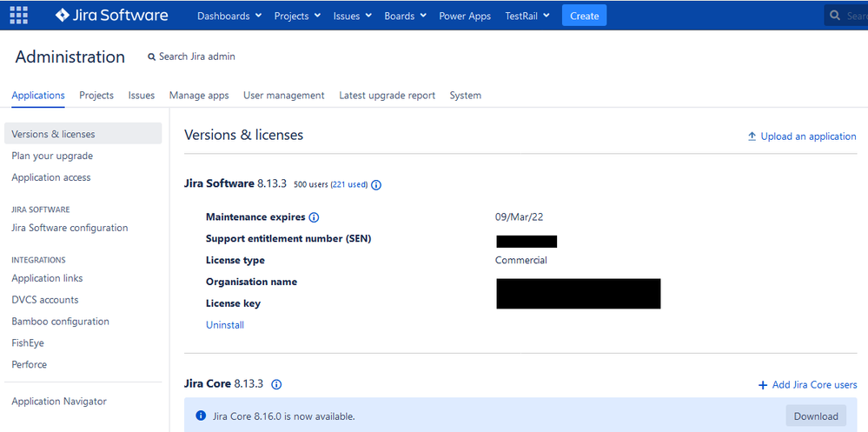Click the Versions & licenses page heading
This screenshot has height=432, width=868.
(243, 135)
